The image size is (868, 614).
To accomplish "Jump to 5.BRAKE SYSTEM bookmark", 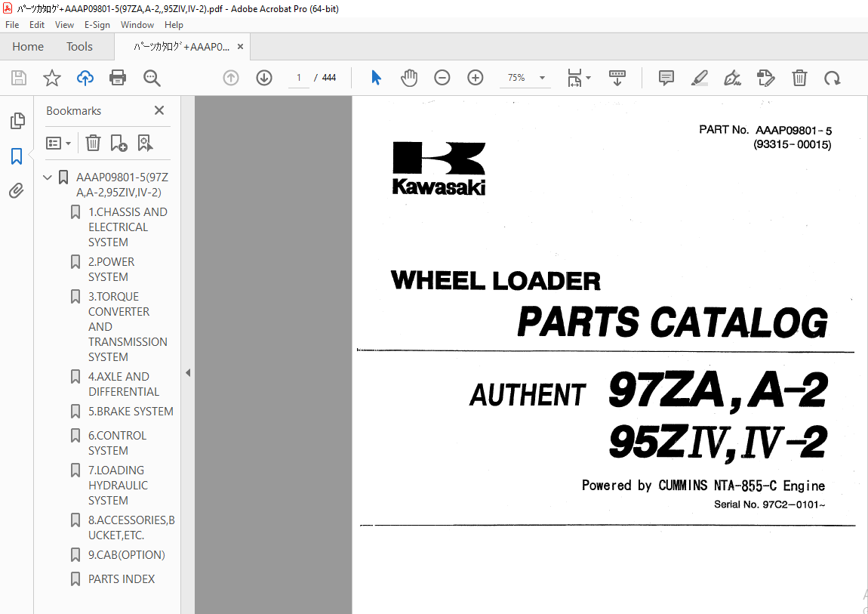I will pos(131,412).
